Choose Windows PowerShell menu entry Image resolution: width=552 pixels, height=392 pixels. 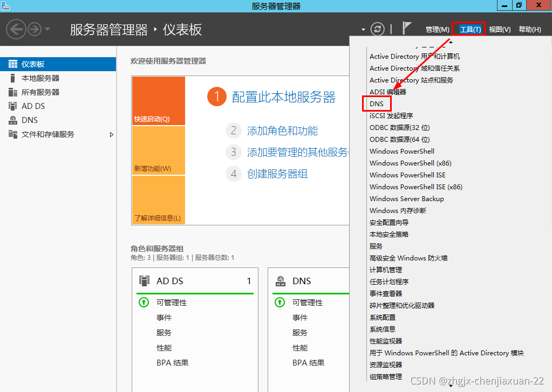(x=401, y=152)
